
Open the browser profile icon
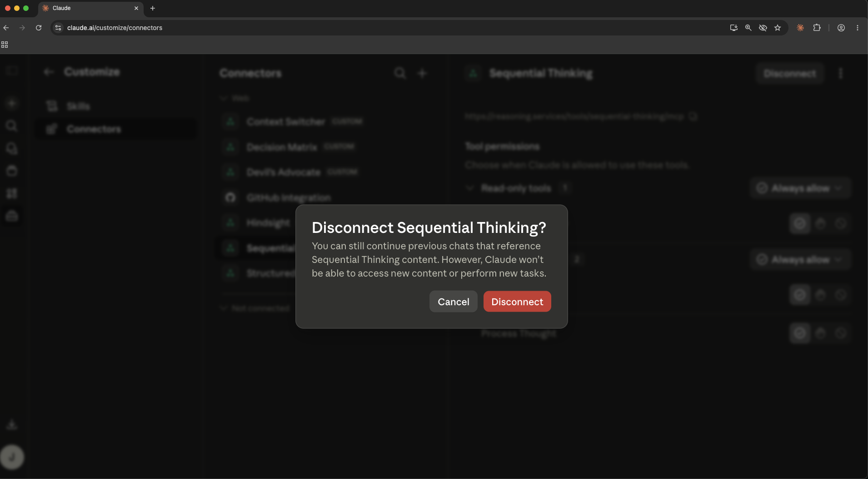pos(841,28)
